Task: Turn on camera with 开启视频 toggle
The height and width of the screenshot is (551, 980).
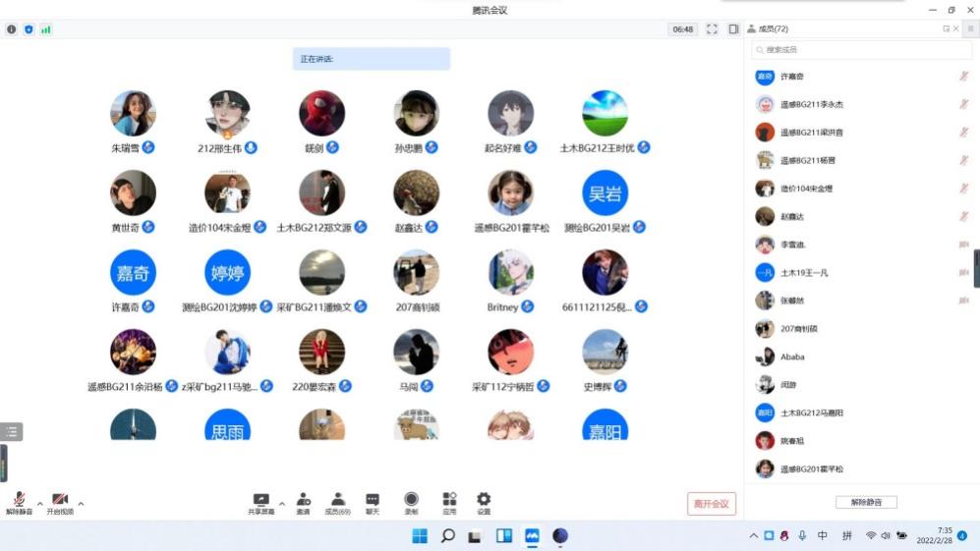Action: [x=60, y=501]
